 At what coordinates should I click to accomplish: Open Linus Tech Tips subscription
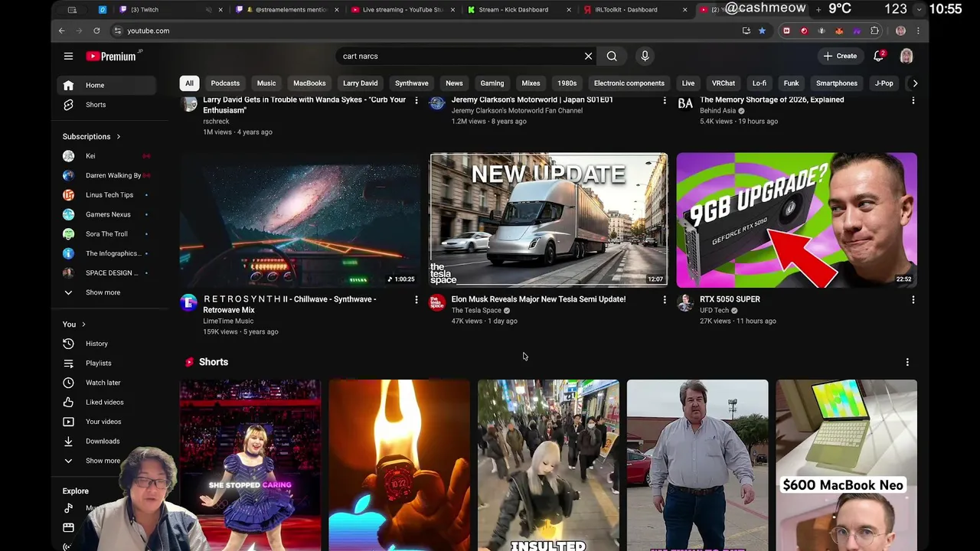[x=107, y=195]
